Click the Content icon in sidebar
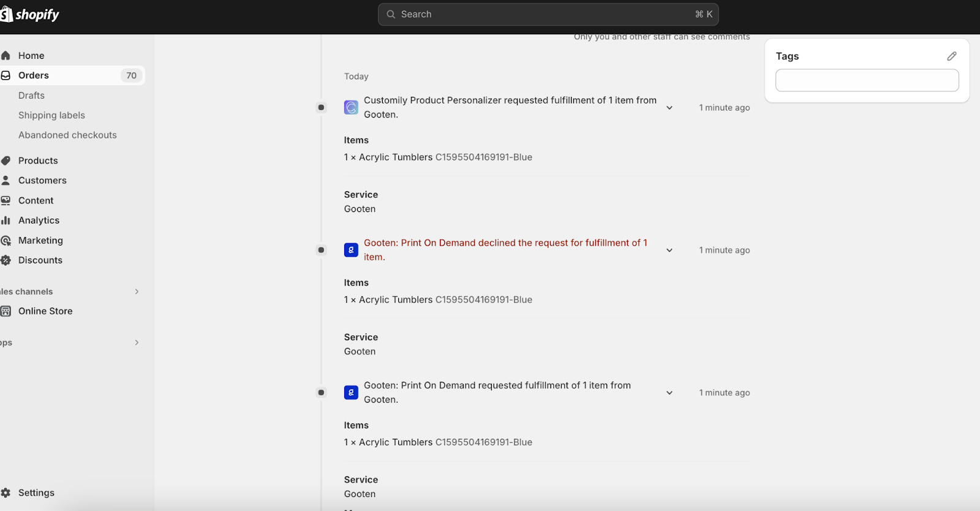 [6, 200]
